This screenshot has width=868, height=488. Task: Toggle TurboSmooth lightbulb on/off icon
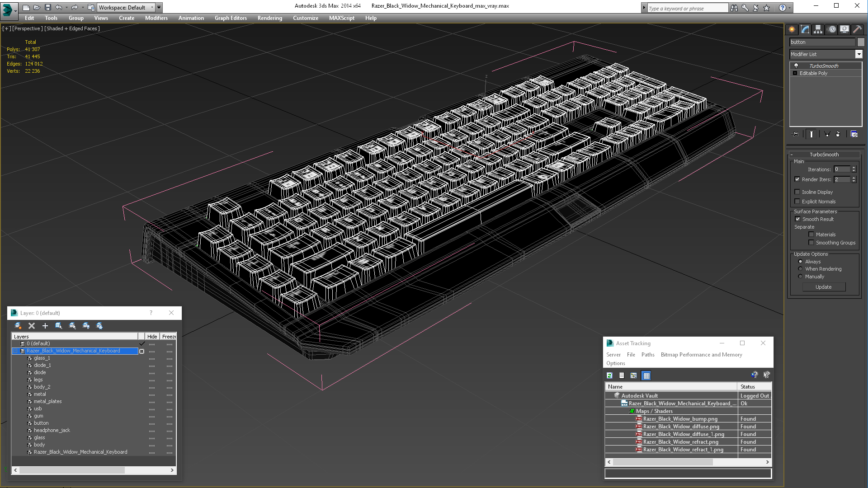click(x=796, y=66)
